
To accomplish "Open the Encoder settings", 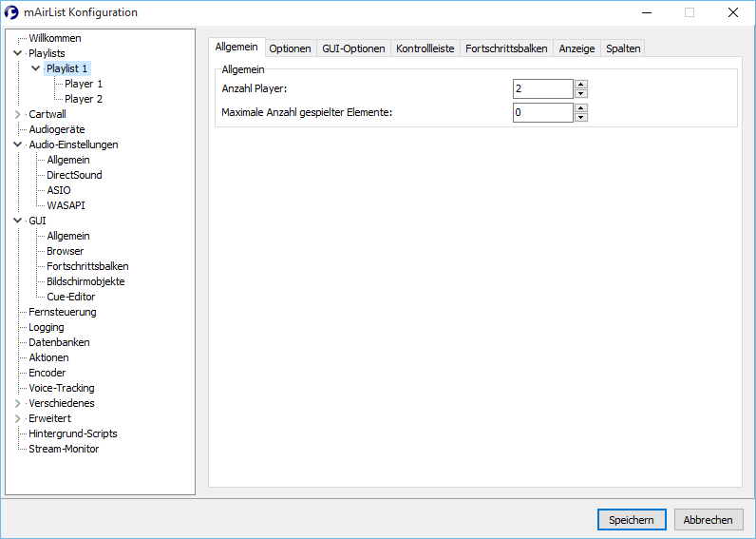I will pos(47,373).
